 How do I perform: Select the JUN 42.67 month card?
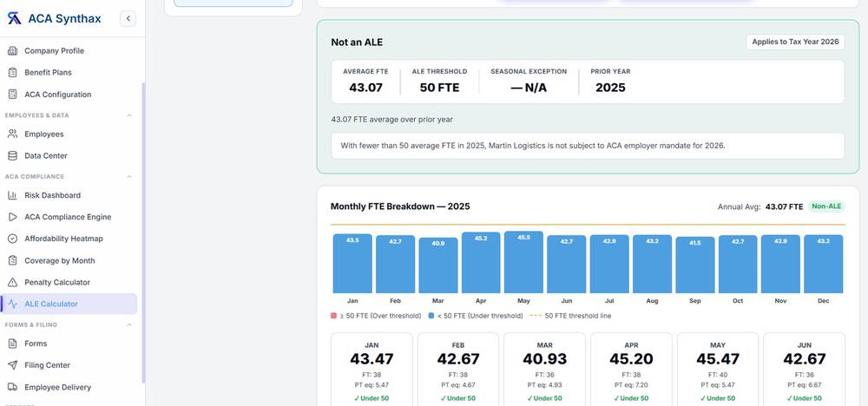point(805,370)
